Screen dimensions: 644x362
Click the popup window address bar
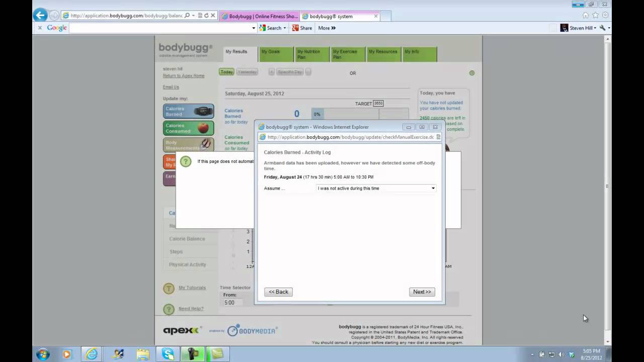[x=350, y=137]
